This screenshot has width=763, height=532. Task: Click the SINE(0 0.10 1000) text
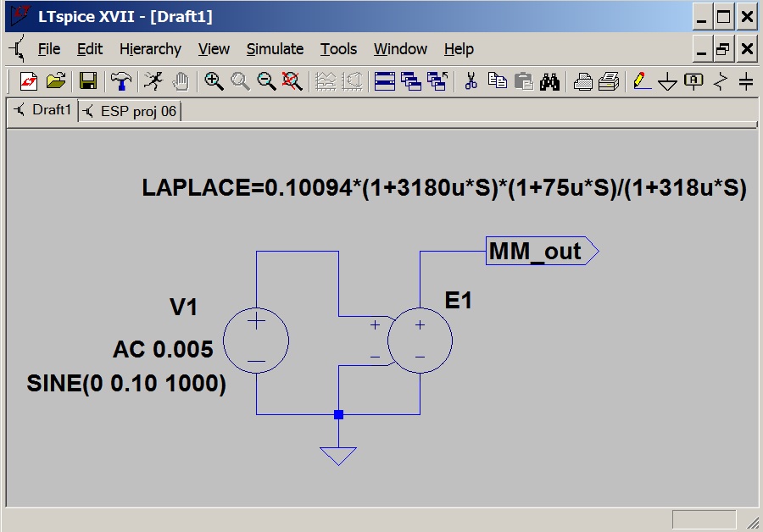(x=126, y=383)
